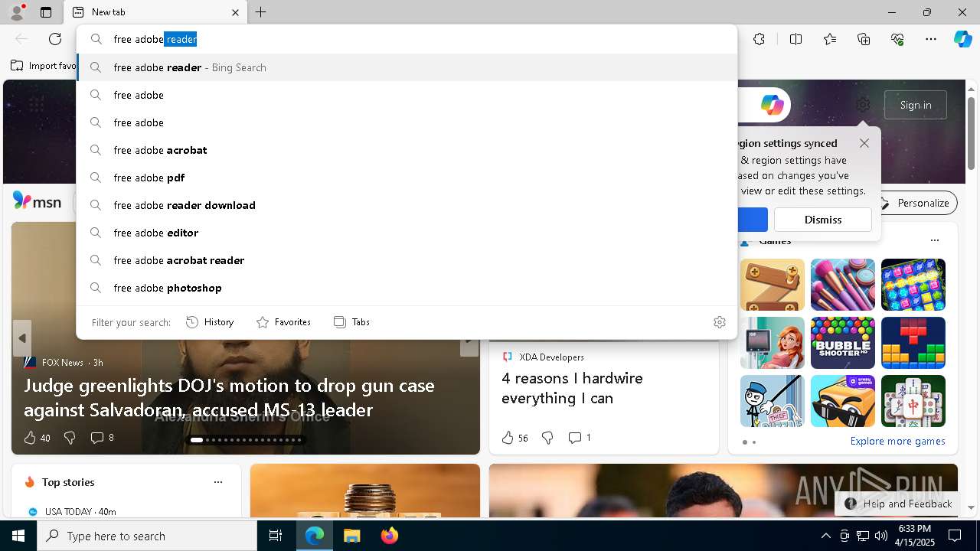Open Games card more options
Viewport: 980px width, 551px height.
[934, 240]
